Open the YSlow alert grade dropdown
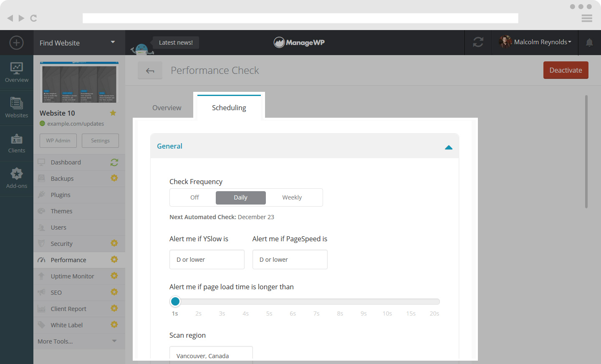The height and width of the screenshot is (364, 601). tap(207, 260)
